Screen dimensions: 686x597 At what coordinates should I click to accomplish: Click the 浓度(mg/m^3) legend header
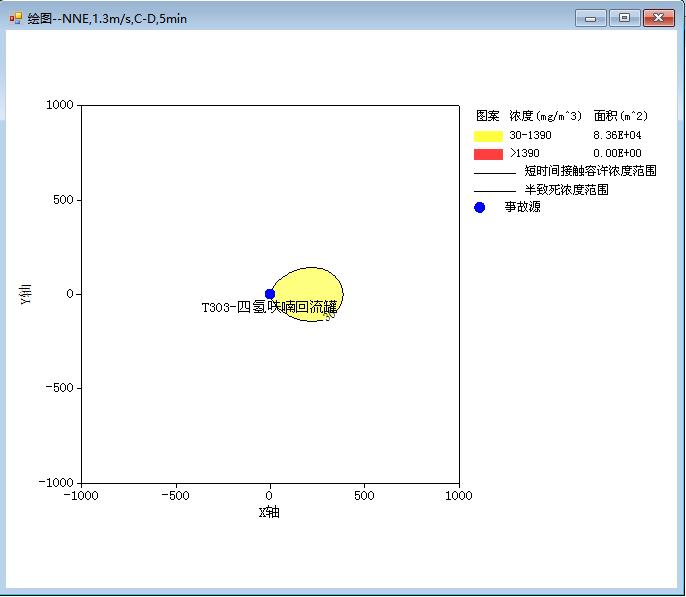click(x=546, y=116)
